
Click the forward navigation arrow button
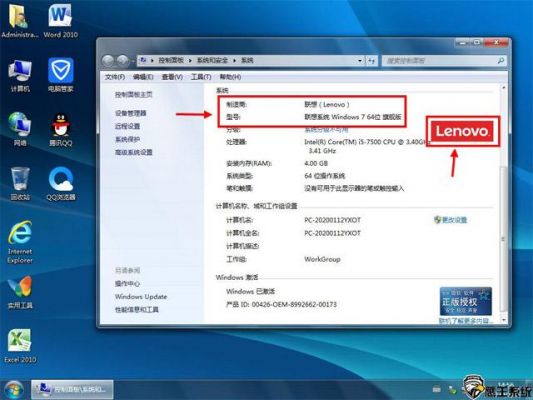(122, 61)
